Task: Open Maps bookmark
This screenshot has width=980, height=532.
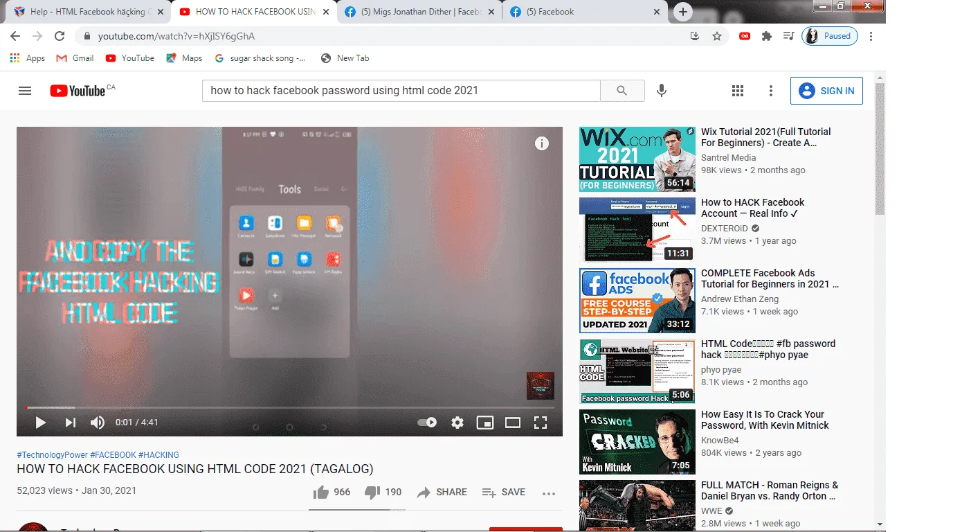Action: pos(184,58)
